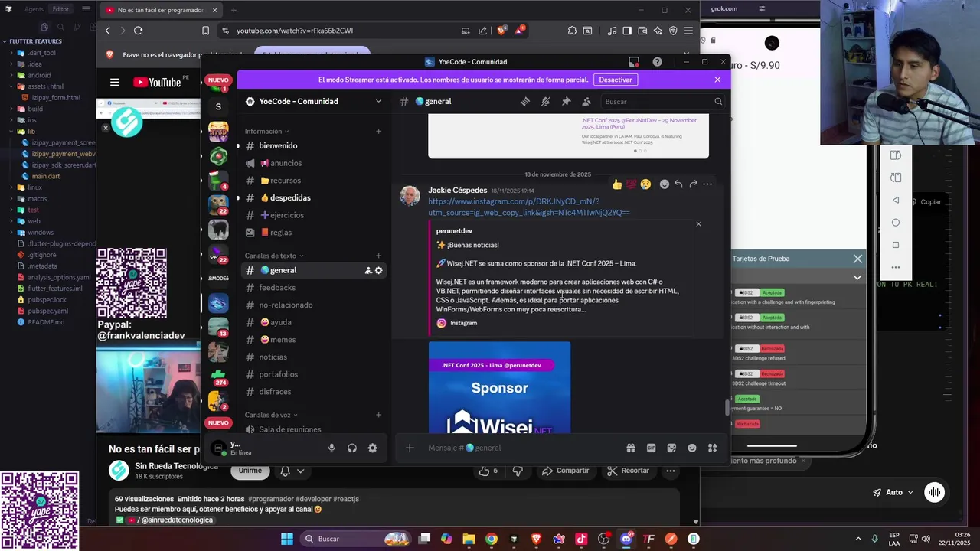Collapse the Información category
Image resolution: width=980 pixels, height=551 pixels.
[266, 131]
